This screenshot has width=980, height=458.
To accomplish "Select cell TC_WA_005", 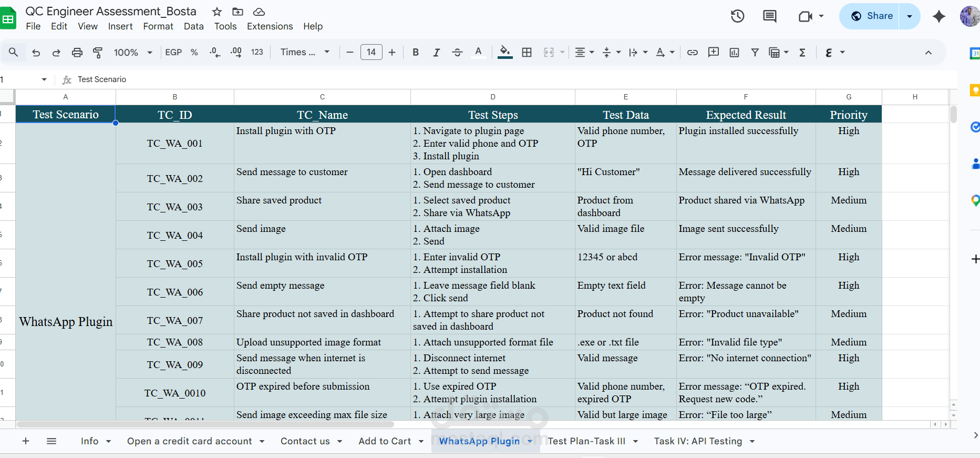I will coord(175,263).
